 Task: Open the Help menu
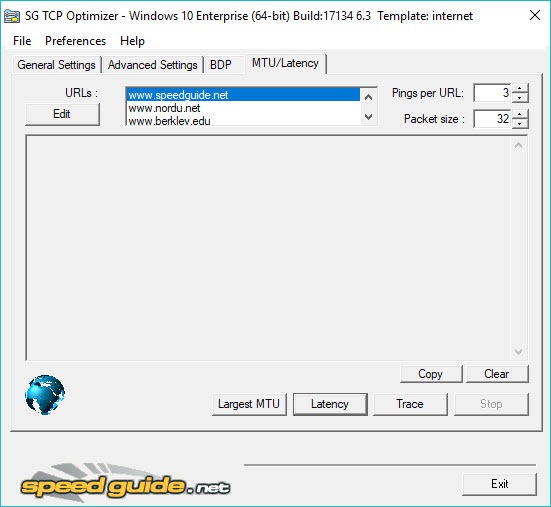click(x=132, y=41)
